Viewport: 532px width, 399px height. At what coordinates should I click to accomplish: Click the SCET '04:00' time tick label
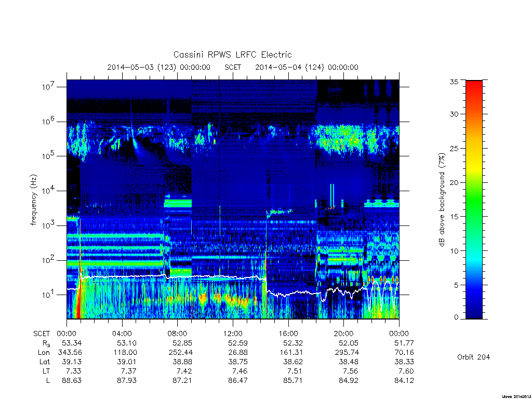pos(122,334)
